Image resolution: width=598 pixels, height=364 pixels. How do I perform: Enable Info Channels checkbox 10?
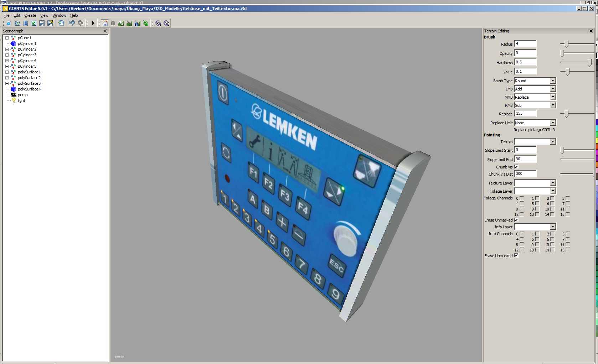pyautogui.click(x=552, y=244)
